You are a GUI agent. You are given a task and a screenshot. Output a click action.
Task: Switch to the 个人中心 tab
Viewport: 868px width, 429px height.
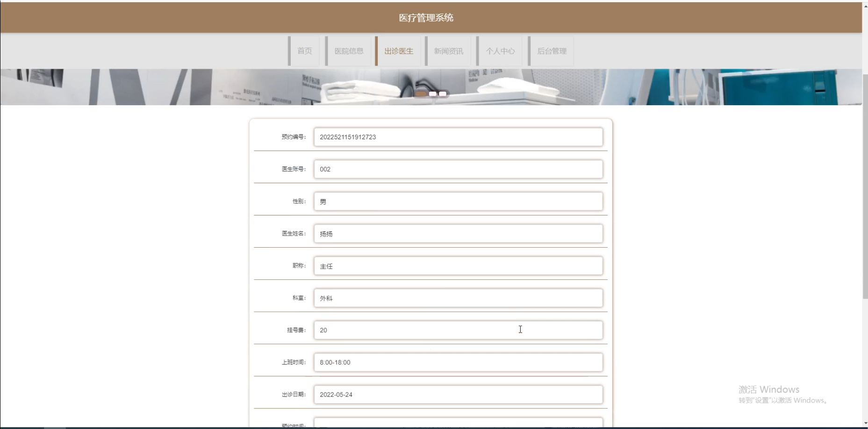click(500, 51)
